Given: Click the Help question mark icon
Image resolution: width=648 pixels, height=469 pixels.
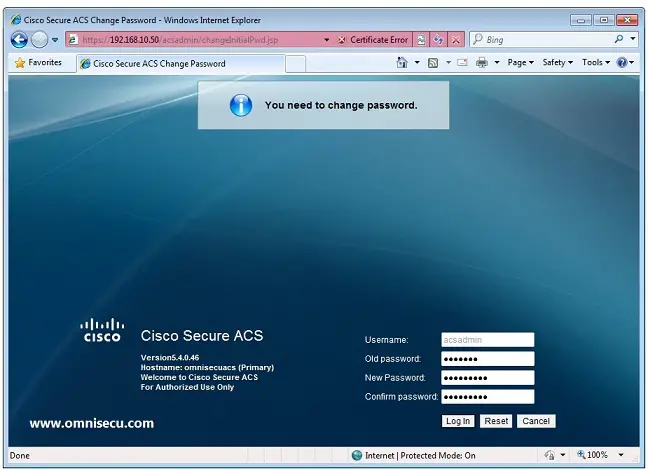Looking at the screenshot, I should (622, 62).
